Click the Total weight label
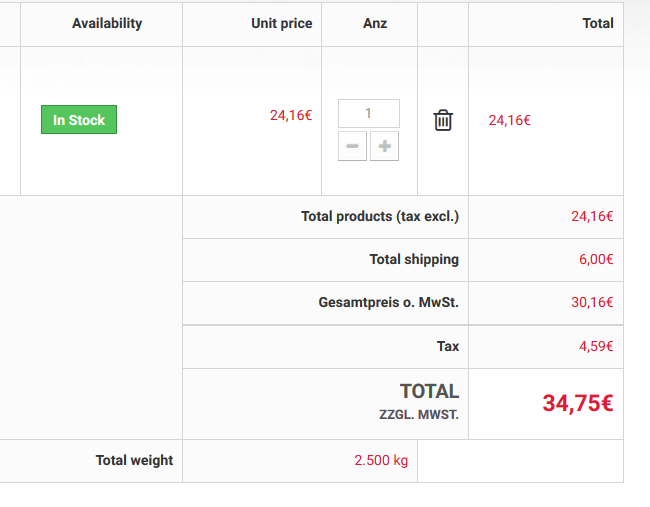Screen dimensions: 650x507 (134, 460)
